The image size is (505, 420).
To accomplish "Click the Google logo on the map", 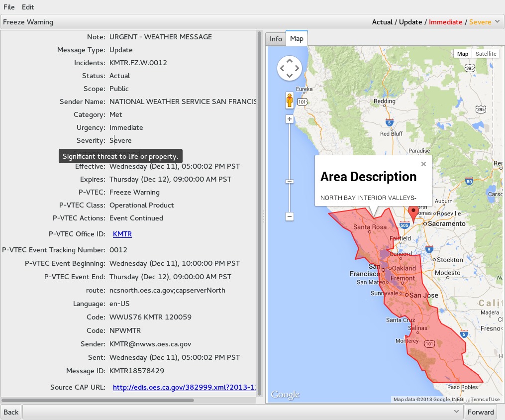I will (286, 394).
